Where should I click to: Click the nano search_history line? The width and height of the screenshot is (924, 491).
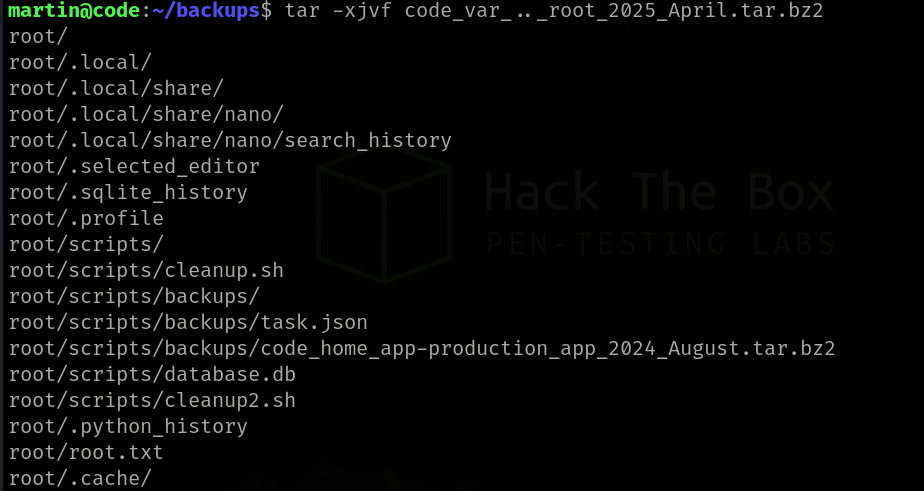[x=230, y=140]
